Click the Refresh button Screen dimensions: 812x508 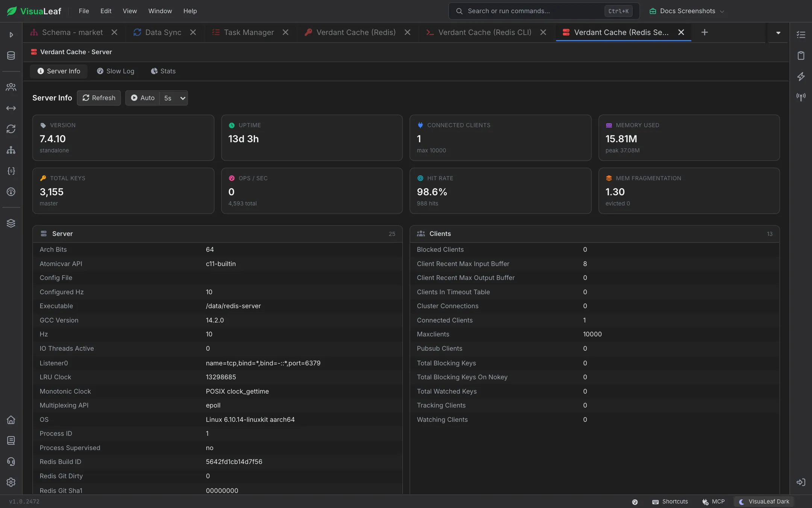pos(99,98)
